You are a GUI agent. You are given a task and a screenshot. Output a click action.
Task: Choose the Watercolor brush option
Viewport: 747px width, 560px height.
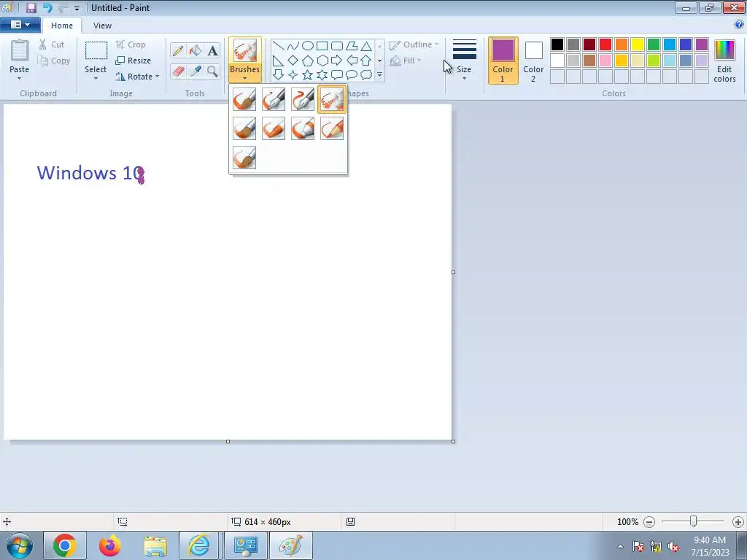point(244,157)
